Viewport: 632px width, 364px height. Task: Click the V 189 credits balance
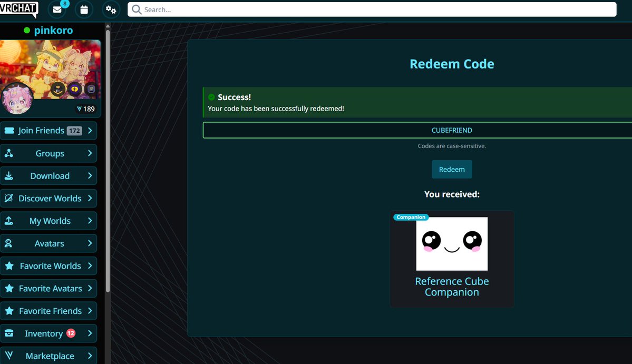pyautogui.click(x=85, y=109)
